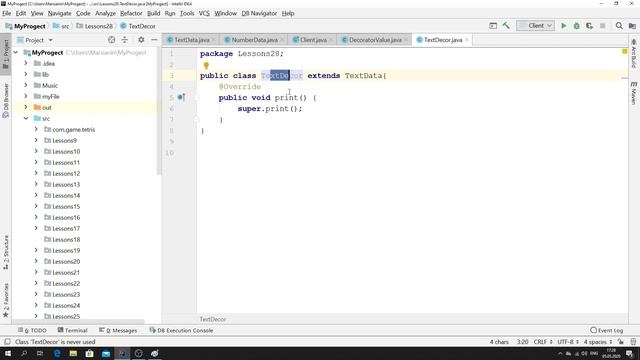The width and height of the screenshot is (640, 360).
Task: Run the Client configuration
Action: pyautogui.click(x=564, y=26)
